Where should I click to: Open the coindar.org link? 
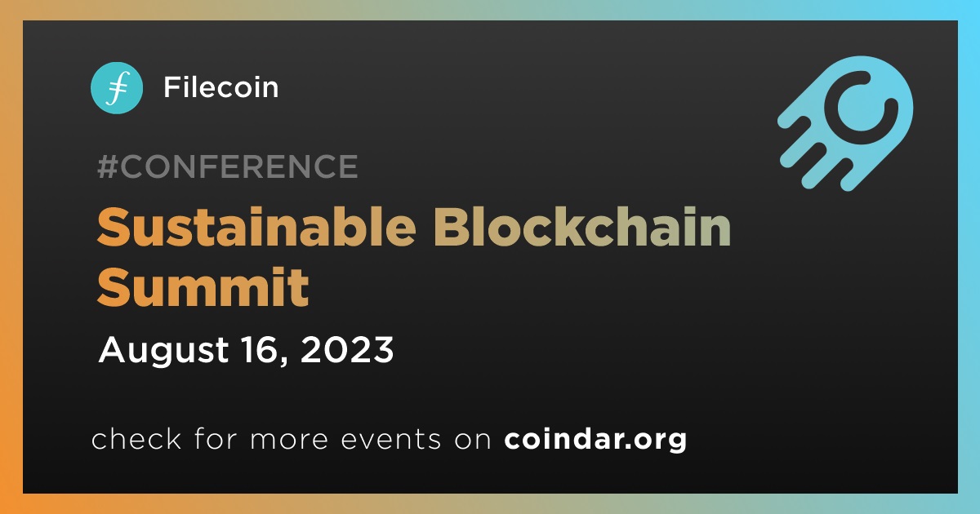tap(595, 440)
